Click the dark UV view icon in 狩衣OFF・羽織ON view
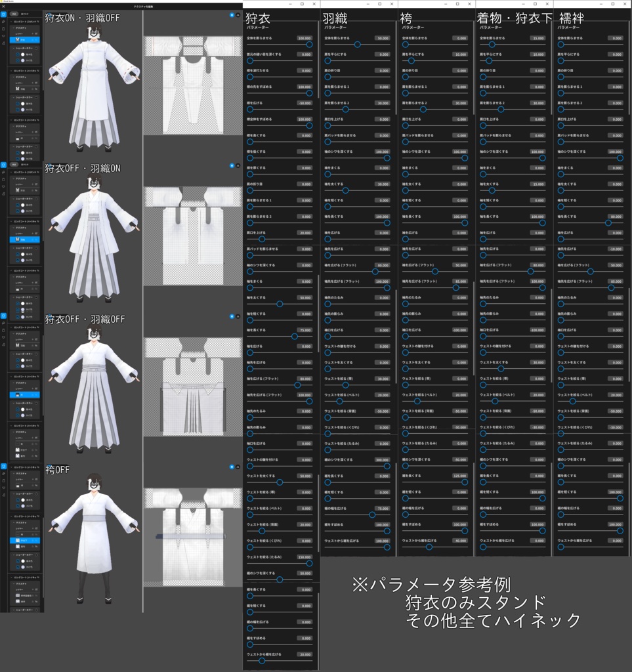Screen dimensions: 632x672 point(238,165)
